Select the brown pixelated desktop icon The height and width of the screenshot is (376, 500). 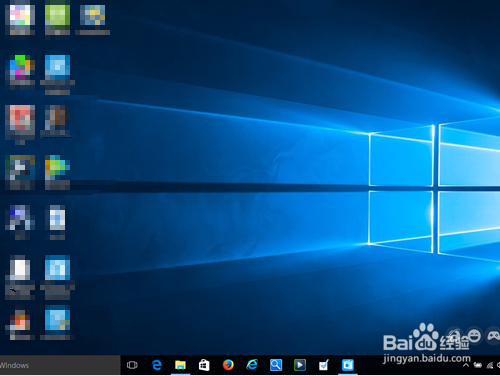tap(57, 120)
